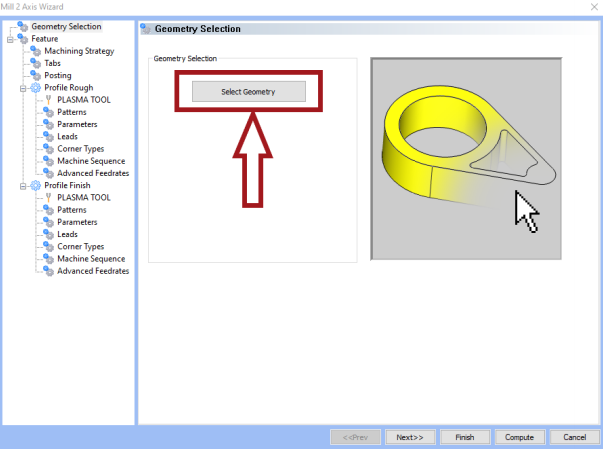Image resolution: width=603 pixels, height=449 pixels.
Task: Click the tool icon of Profile Finish PLASMA TOOL
Action: click(x=48, y=198)
